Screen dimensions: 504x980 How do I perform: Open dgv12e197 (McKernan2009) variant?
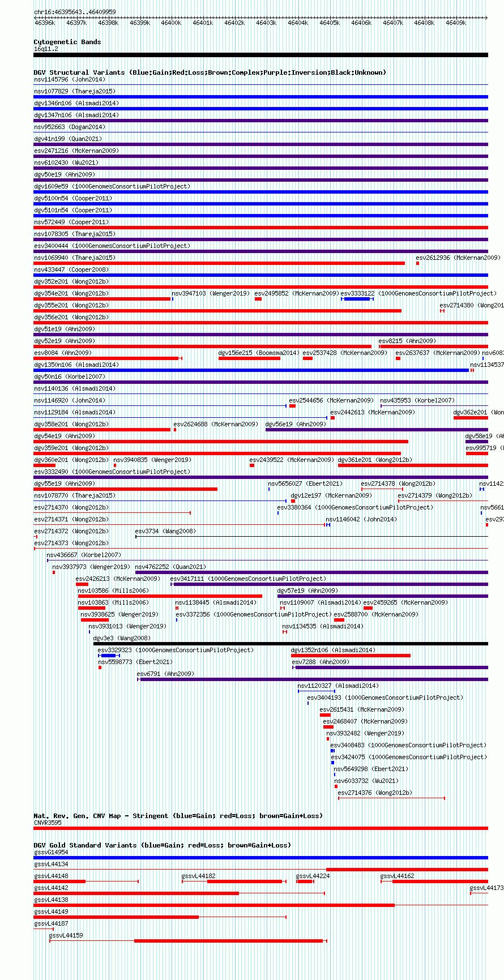point(331,495)
